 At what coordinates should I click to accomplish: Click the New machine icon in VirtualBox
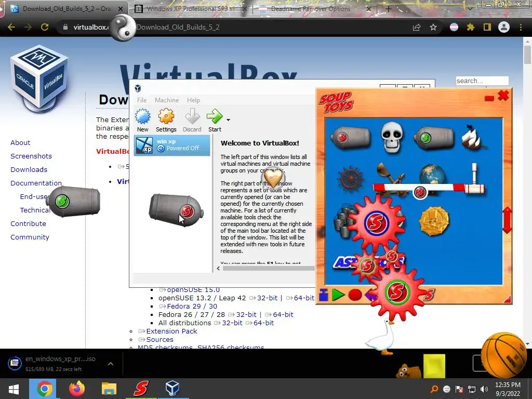[x=143, y=120]
